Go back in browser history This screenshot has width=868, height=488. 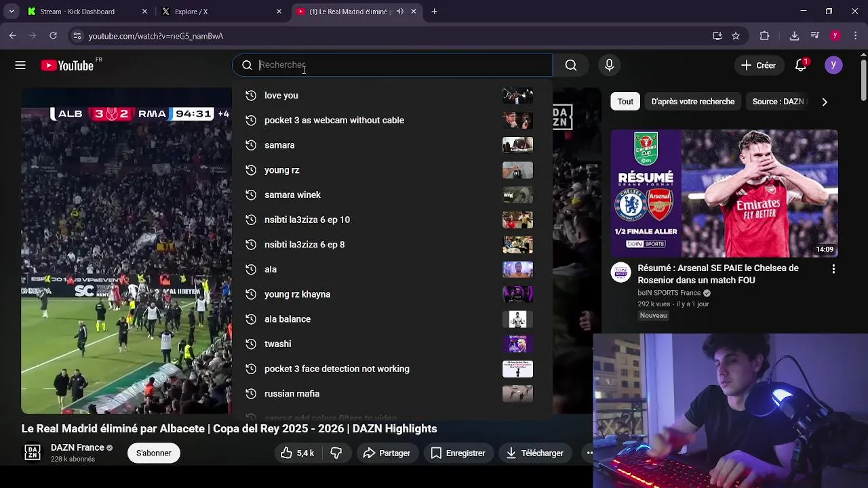[x=13, y=36]
